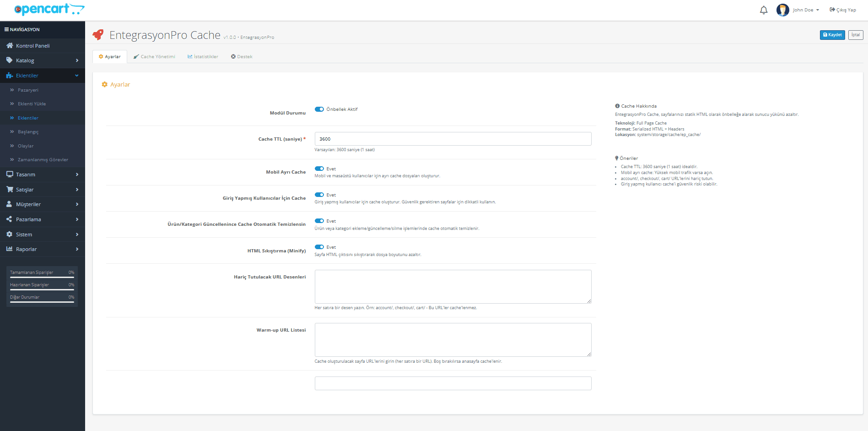The image size is (868, 431).
Task: Open Eklenti Yükle submenu item
Action: point(43,104)
